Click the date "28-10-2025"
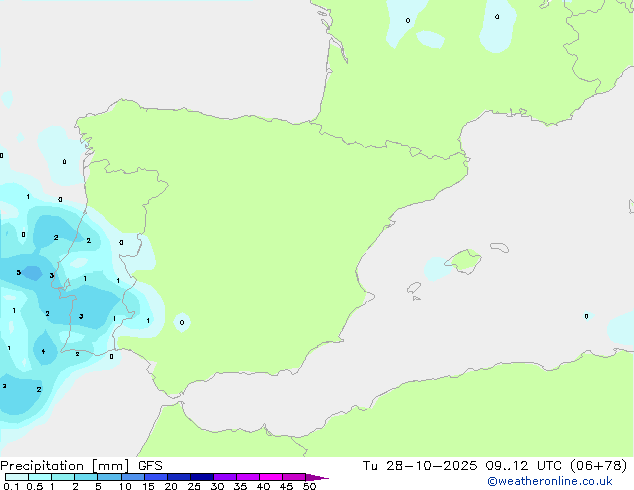Image resolution: width=634 pixels, height=490 pixels. 431,466
